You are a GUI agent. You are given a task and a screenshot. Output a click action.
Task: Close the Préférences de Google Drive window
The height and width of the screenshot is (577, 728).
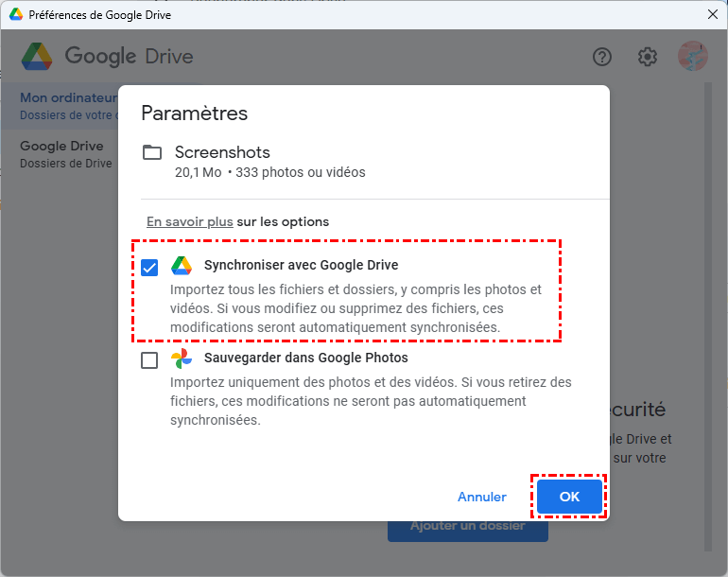(x=713, y=14)
